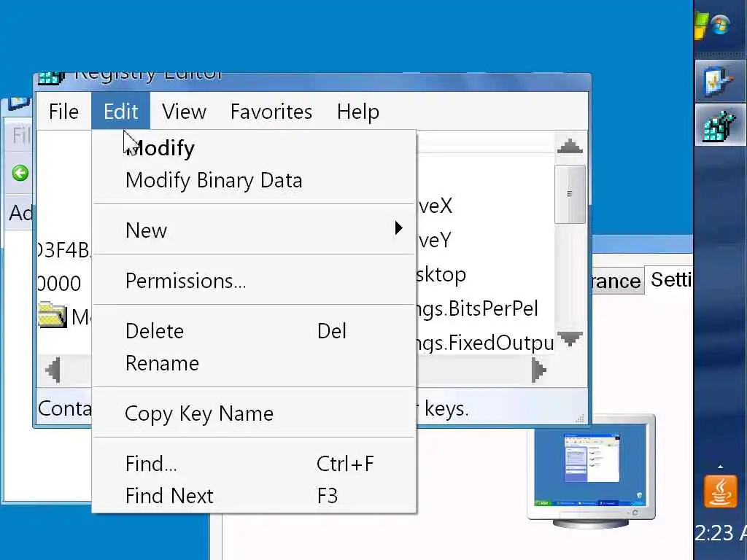Expand the New submenu arrow
Image resolution: width=747 pixels, height=560 pixels.
399,228
